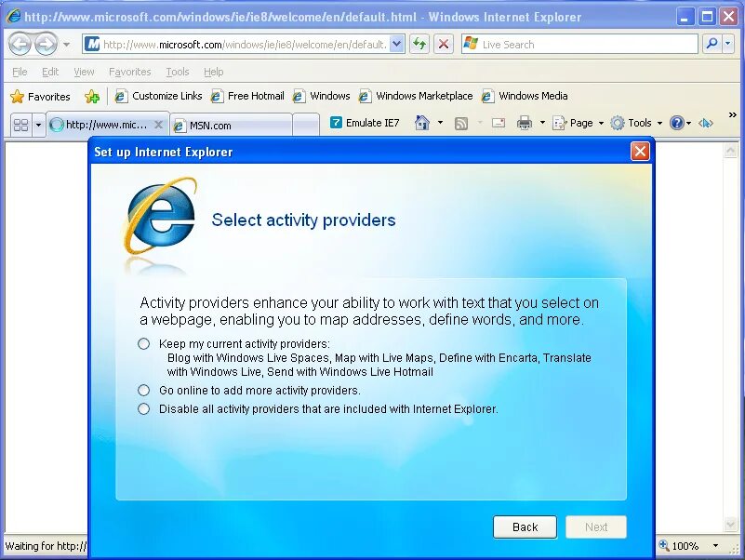Close the http://www.mic... tab
Screen dimensions: 745x560
click(159, 125)
